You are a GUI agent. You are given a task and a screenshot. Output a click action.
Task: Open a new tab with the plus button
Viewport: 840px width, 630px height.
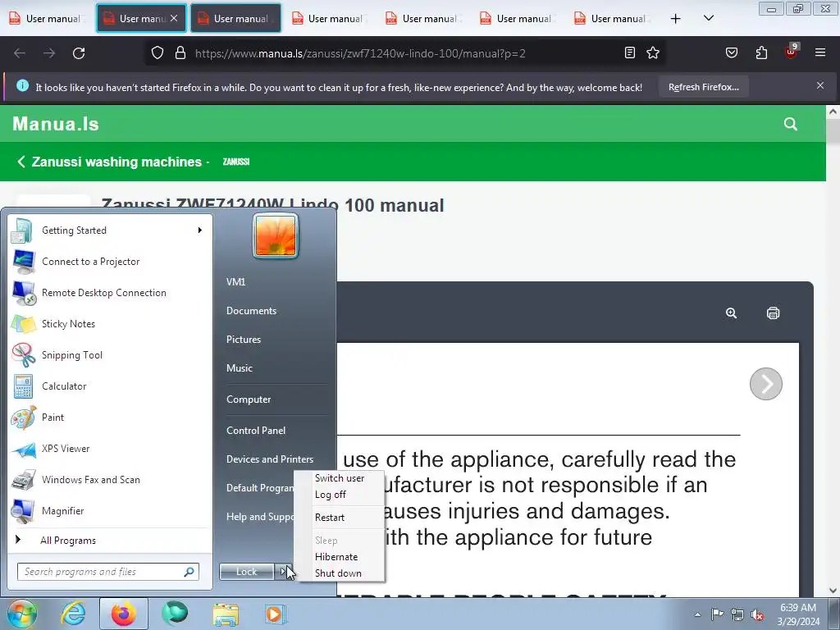676,19
